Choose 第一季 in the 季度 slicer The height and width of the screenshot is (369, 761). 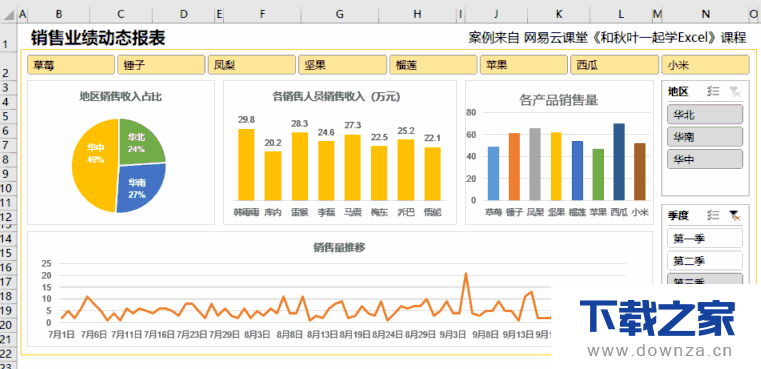705,238
